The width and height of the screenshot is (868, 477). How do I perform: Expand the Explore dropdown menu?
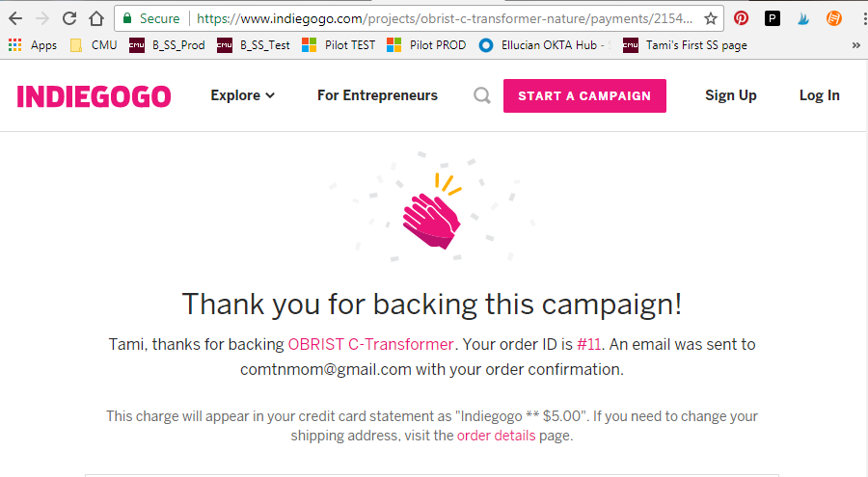point(242,95)
